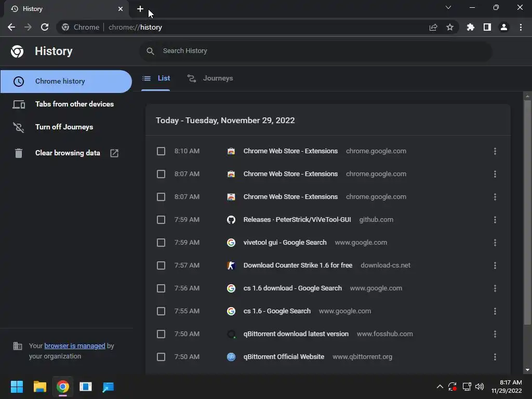Image resolution: width=532 pixels, height=399 pixels.
Task: Open actions menu for cs 1.6 download entry
Action: (495, 288)
